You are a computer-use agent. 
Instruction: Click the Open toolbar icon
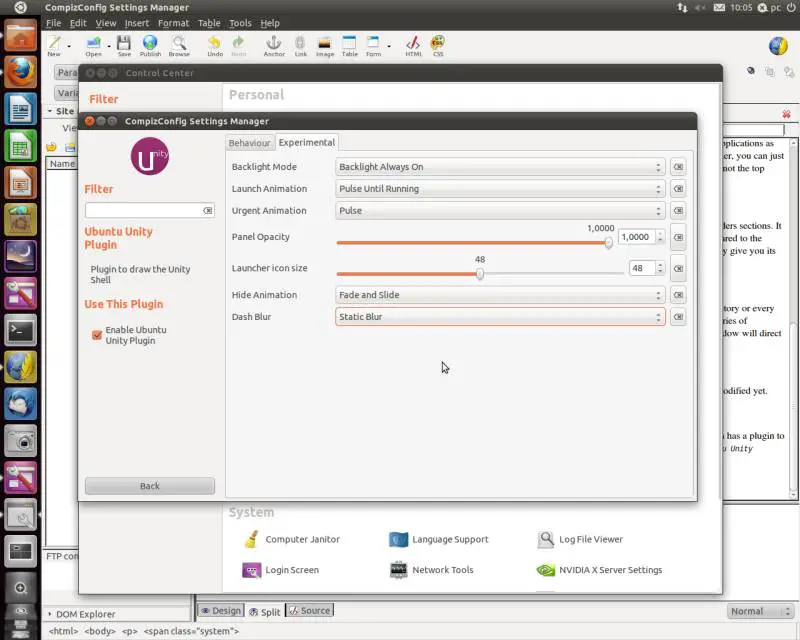[x=93, y=45]
